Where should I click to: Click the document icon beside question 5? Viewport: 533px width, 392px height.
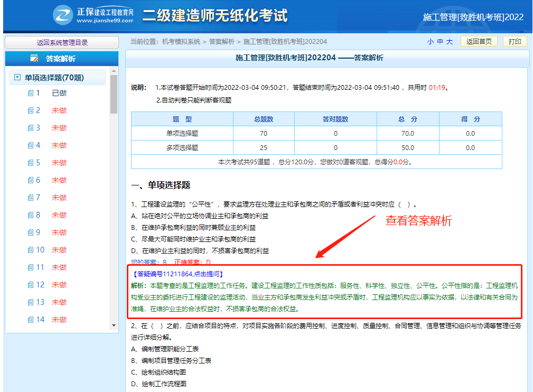pos(31,163)
